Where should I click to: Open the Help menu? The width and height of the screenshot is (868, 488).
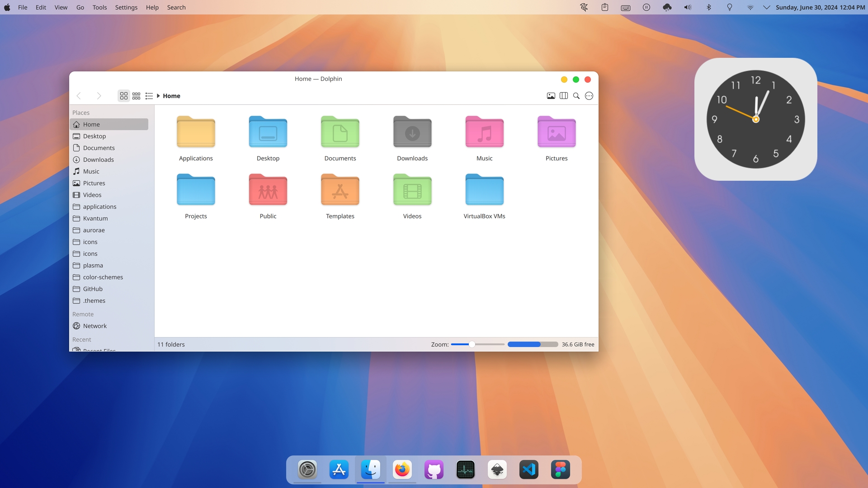pos(152,7)
